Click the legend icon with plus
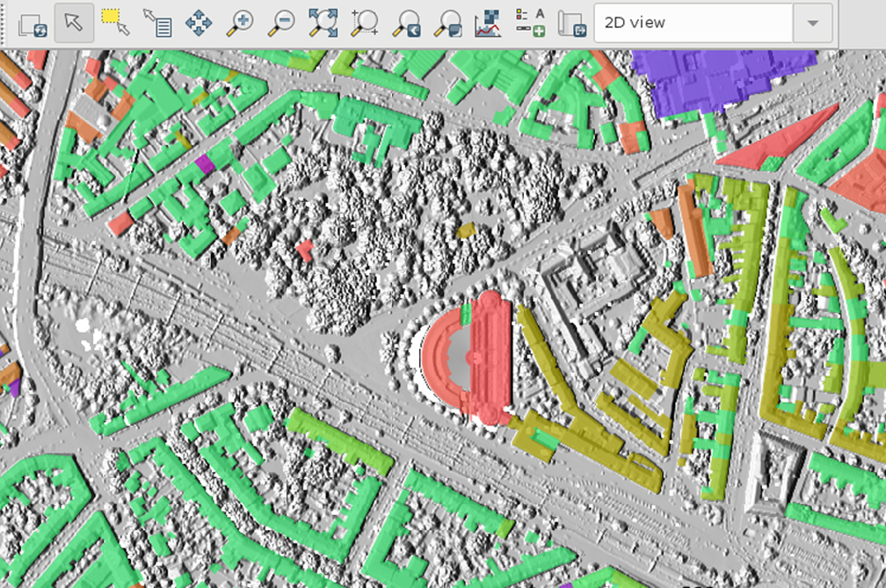 530,23
